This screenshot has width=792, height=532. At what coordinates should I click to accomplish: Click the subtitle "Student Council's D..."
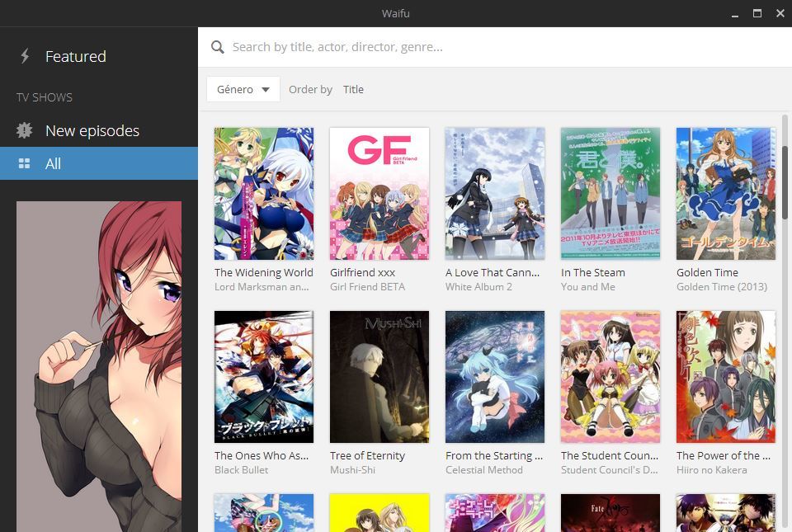pos(609,470)
